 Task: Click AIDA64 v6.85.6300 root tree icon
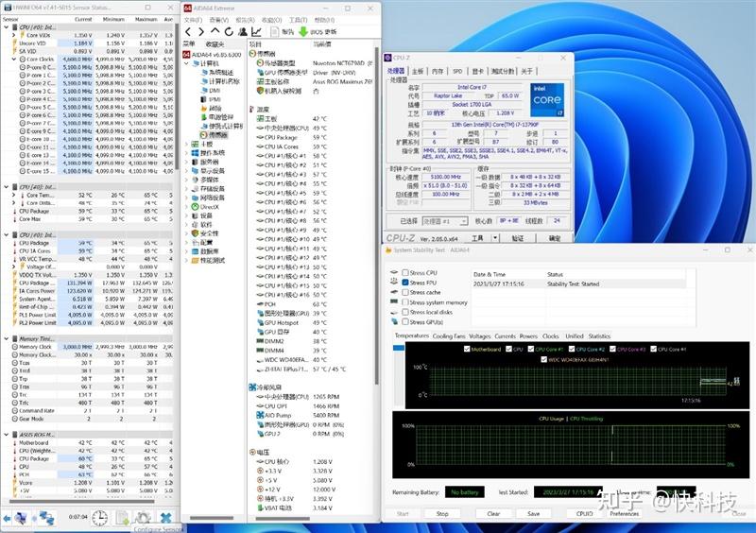pos(186,55)
